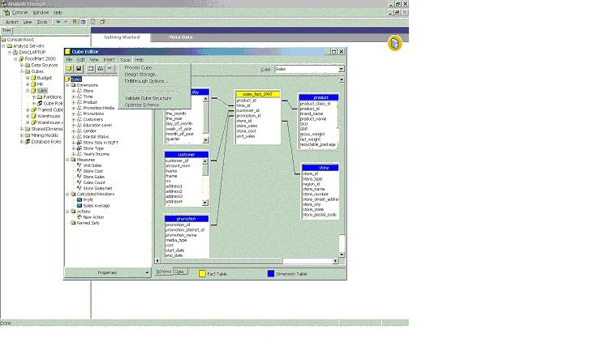Click customer table scrollbar down arrow
The image size is (589, 364).
[205, 203]
